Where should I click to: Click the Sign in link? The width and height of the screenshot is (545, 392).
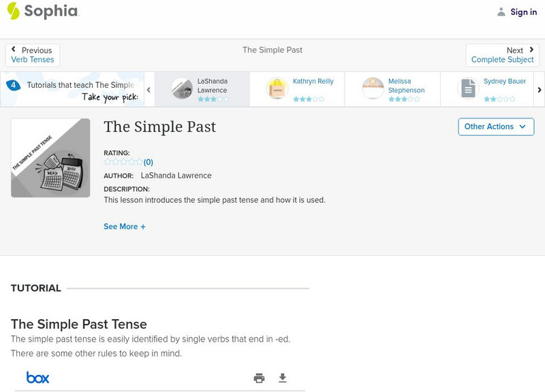[x=523, y=12]
